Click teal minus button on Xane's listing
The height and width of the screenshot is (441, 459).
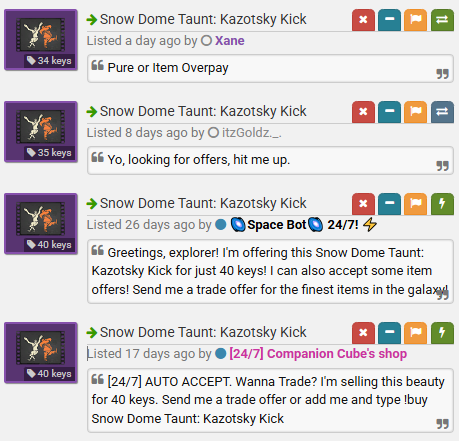[389, 20]
